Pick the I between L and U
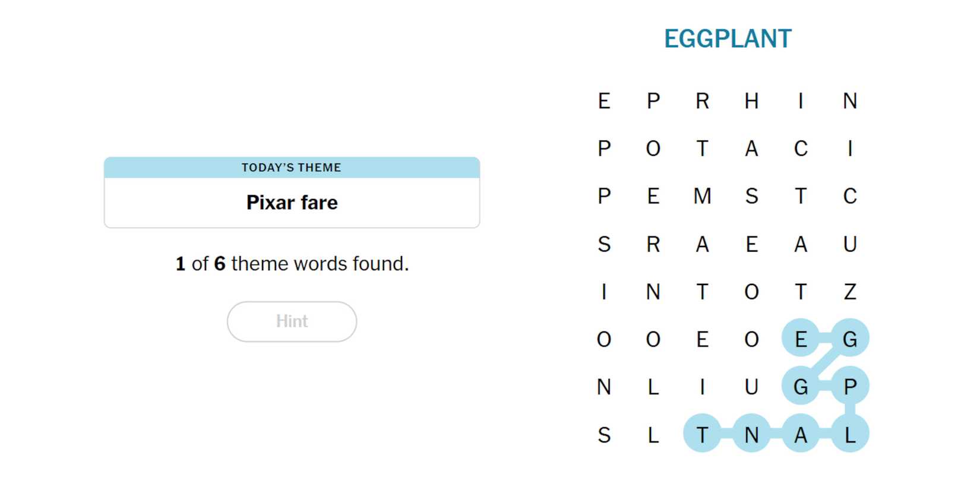This screenshot has height=490, width=980. coord(702,387)
